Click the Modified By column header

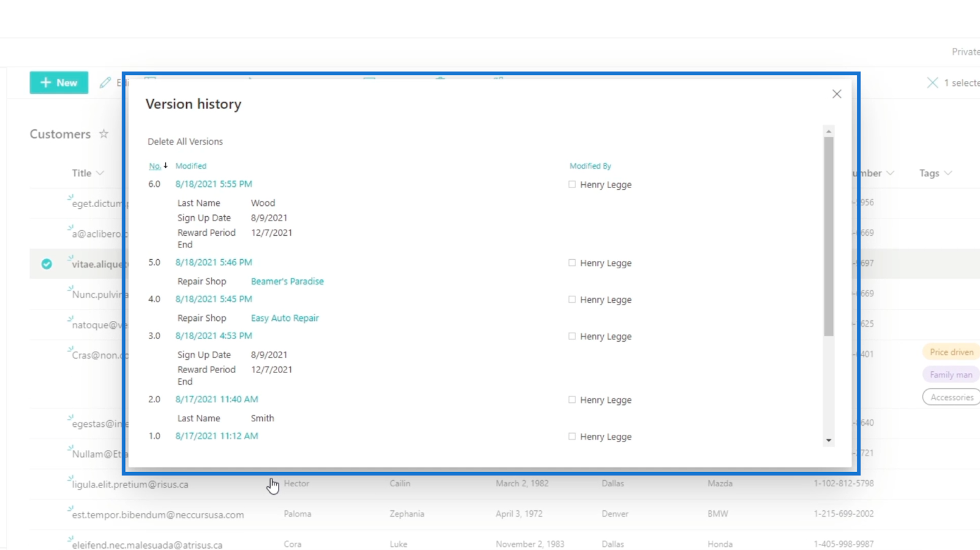(590, 166)
